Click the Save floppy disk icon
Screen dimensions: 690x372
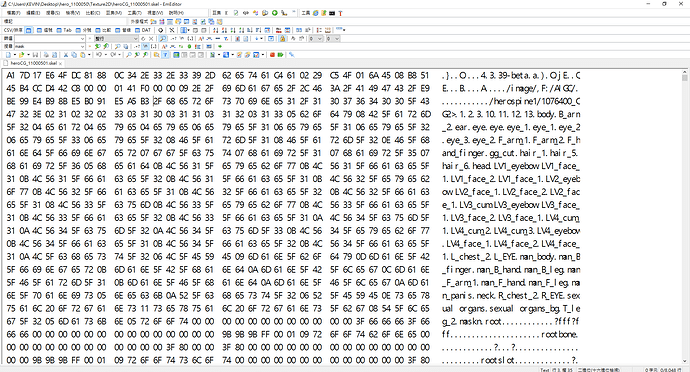click(35, 55)
